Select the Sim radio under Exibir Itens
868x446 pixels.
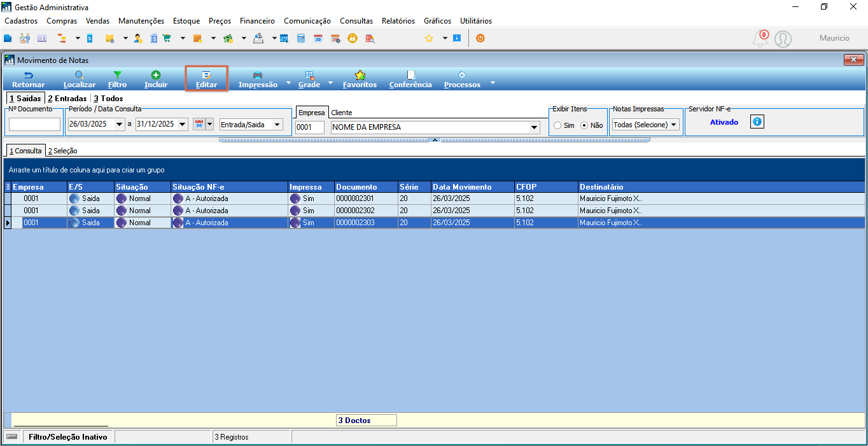[x=557, y=125]
